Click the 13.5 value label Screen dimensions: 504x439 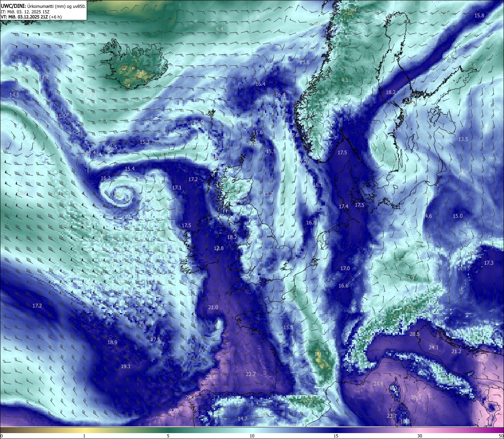point(463,139)
